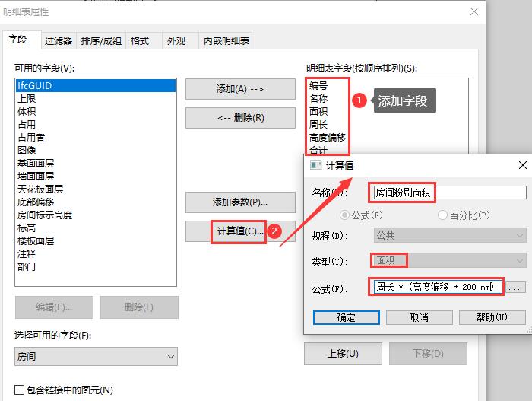Image resolution: width=532 pixels, height=401 pixels.
Task: Select 占用 in available fields list
Action: click(96, 124)
